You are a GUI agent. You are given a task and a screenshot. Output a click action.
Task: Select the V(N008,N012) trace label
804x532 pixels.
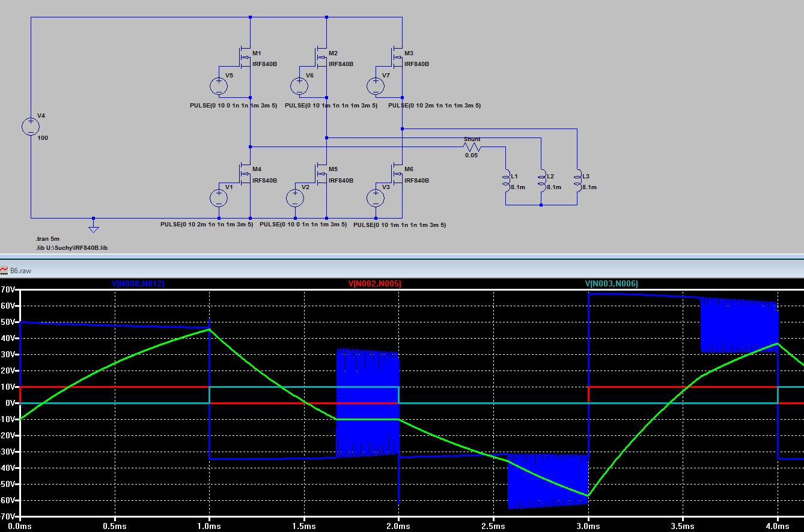pyautogui.click(x=138, y=283)
